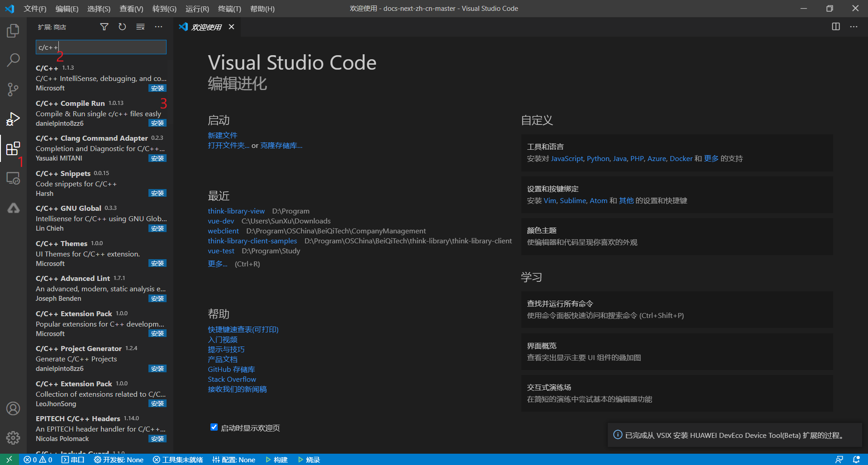Screen dimensions: 868x465
Task: Open the Explorer view in activity bar
Action: click(13, 31)
